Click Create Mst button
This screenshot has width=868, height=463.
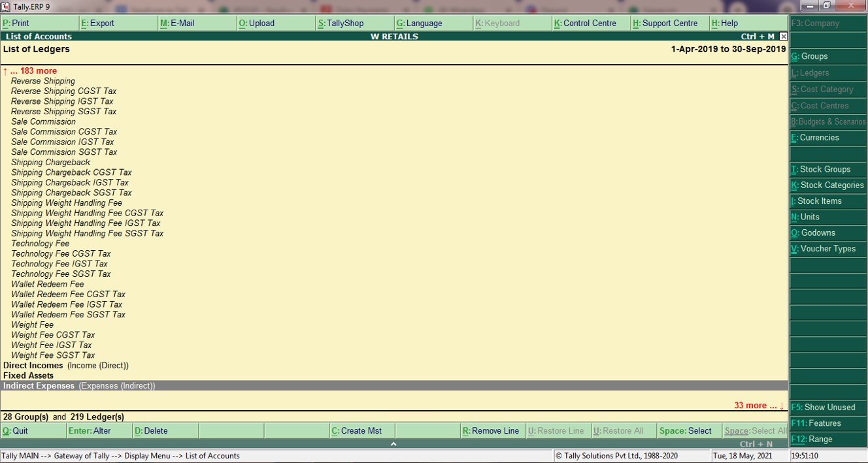(362, 431)
